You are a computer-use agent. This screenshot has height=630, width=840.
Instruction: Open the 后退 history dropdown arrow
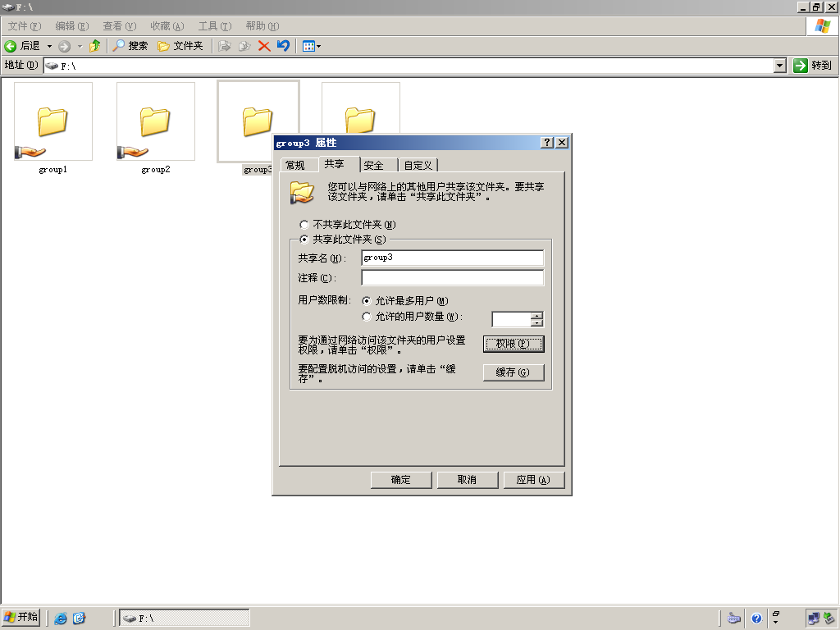49,46
